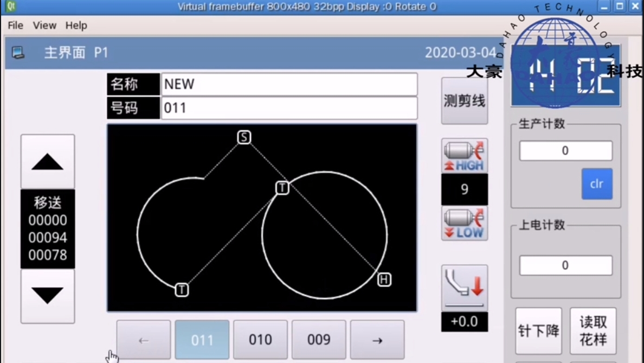Click the 名称 name field showing NEW
Viewport: 644px width, 363px height.
coord(289,85)
